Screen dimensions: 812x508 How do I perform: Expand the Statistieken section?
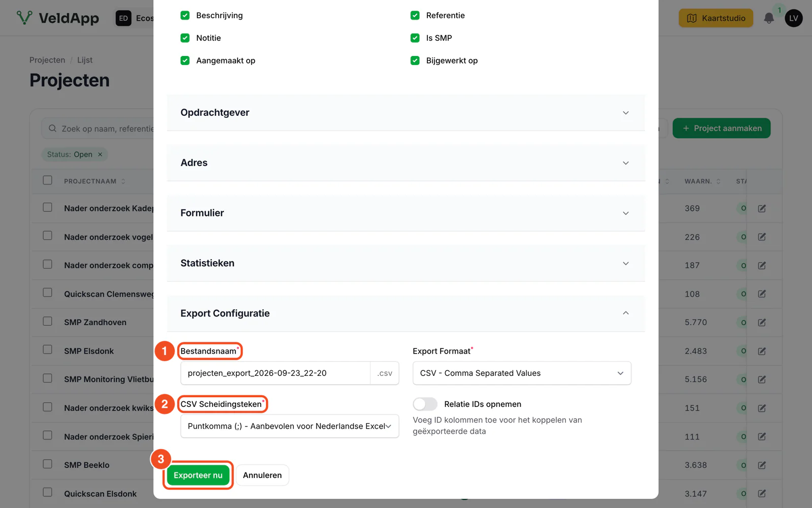(x=405, y=263)
